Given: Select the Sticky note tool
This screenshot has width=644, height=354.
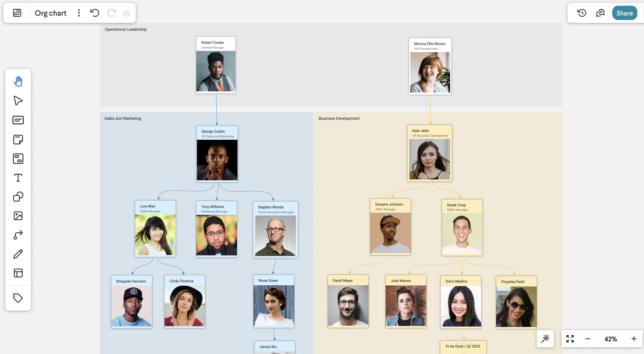Looking at the screenshot, I should 18,139.
